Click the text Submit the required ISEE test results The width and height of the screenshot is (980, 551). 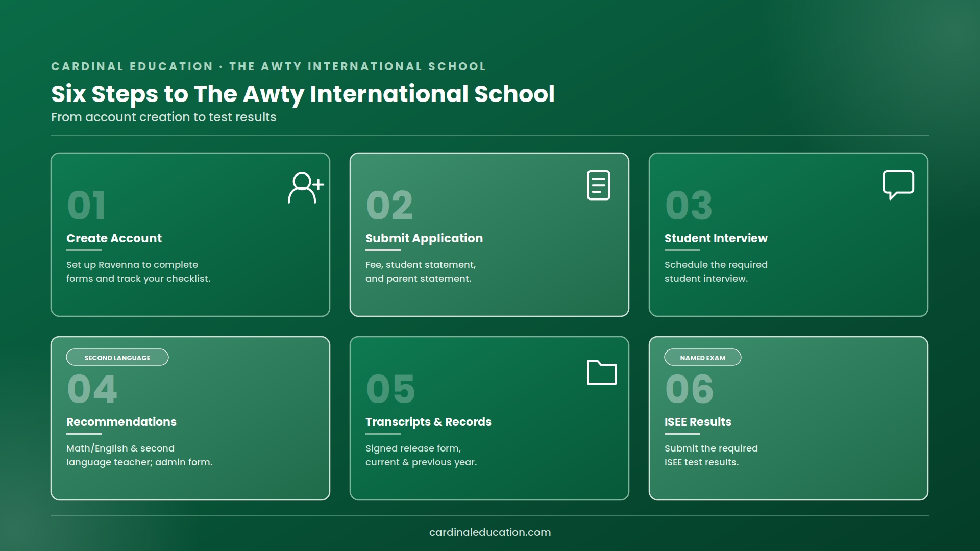pos(711,455)
